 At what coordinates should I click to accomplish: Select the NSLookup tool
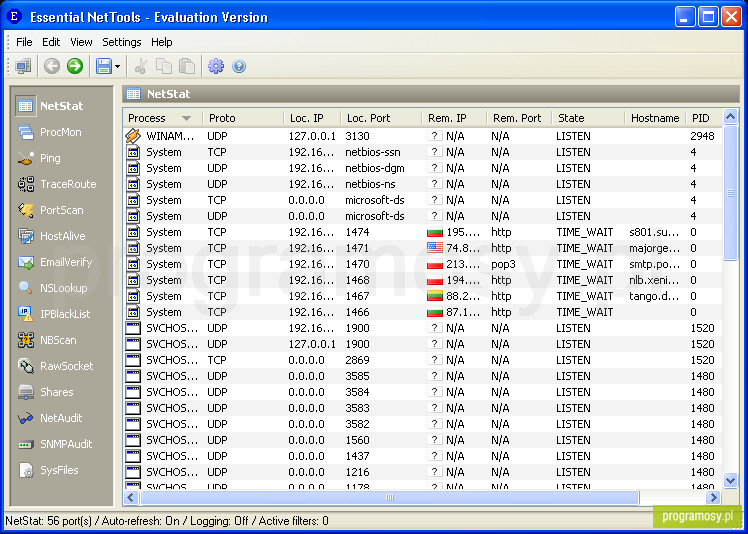(52, 288)
